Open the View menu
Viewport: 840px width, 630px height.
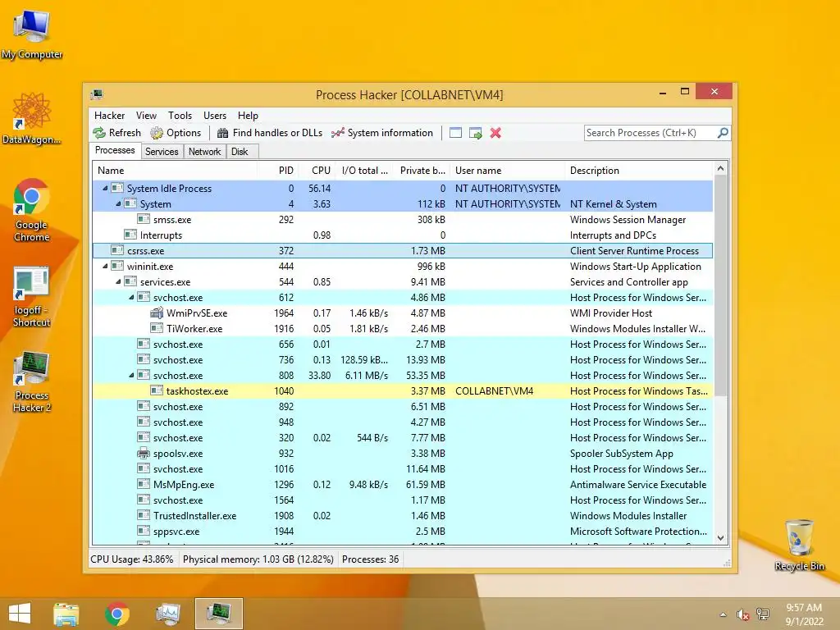pyautogui.click(x=146, y=116)
